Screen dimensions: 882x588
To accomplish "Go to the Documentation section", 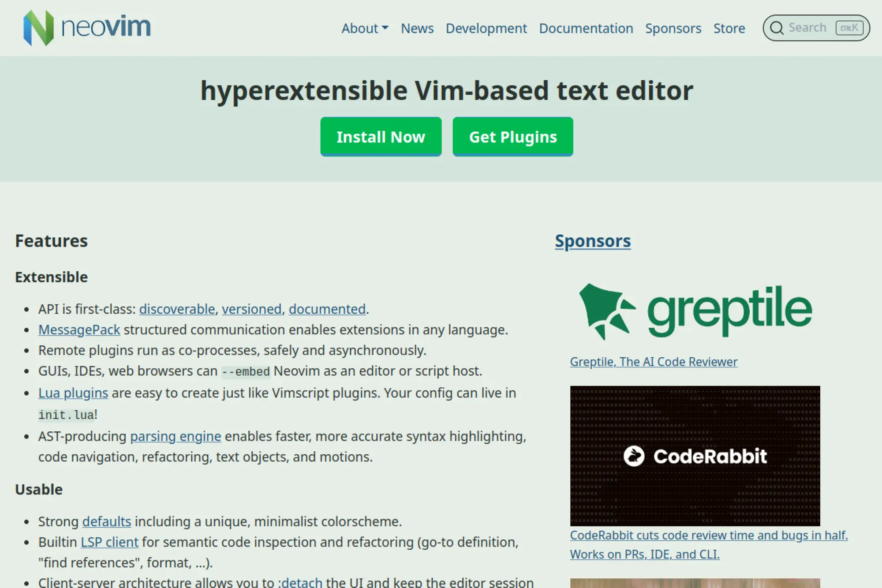I will (x=586, y=28).
